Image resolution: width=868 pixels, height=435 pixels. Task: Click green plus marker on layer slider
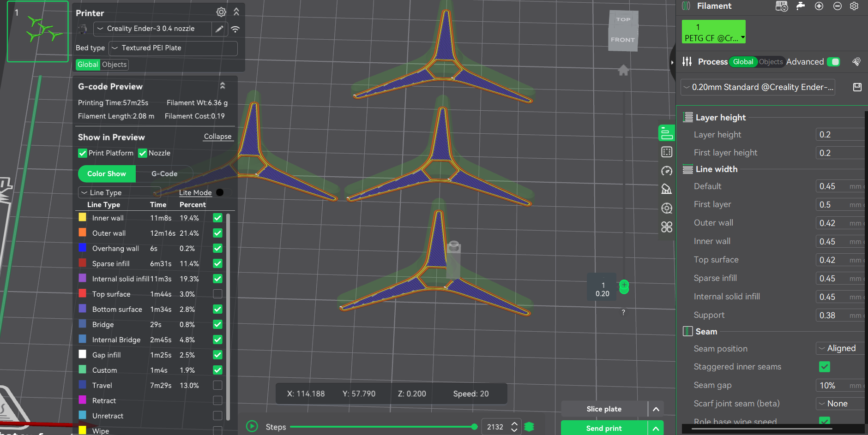[624, 285]
